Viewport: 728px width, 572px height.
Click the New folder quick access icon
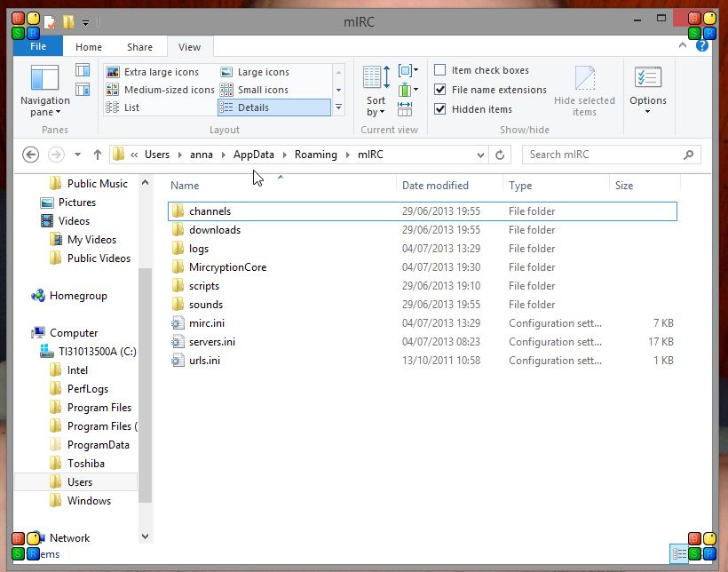click(x=68, y=22)
